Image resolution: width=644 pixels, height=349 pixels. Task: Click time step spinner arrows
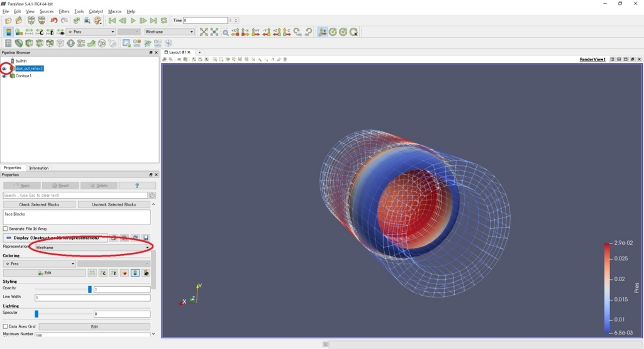[236, 21]
